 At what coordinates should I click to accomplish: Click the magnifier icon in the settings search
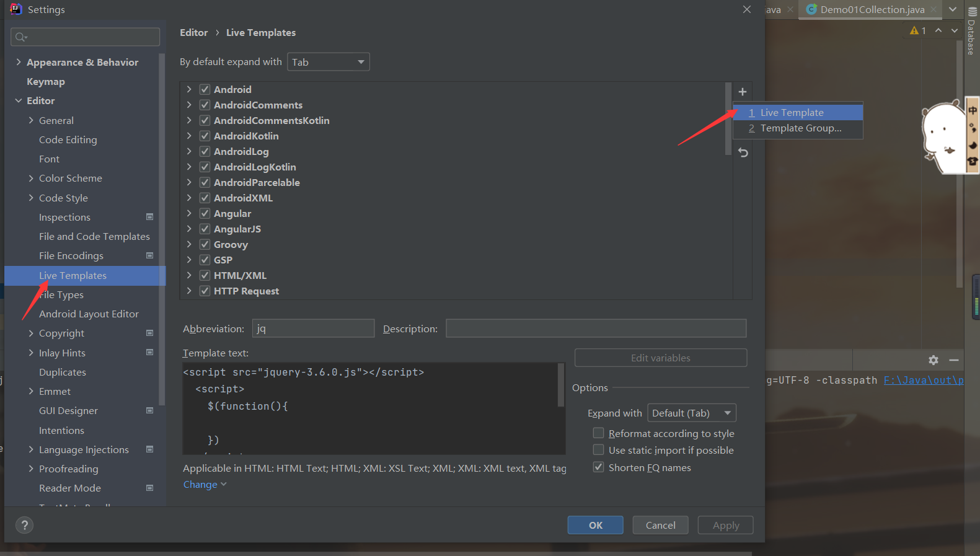click(x=20, y=37)
